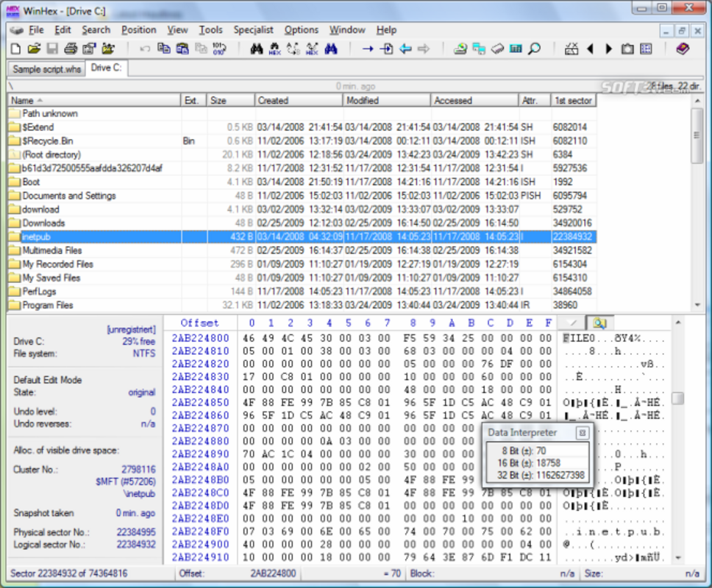The height and width of the screenshot is (588, 712).
Task: Click the Offset header to switch number base
Action: 200,323
